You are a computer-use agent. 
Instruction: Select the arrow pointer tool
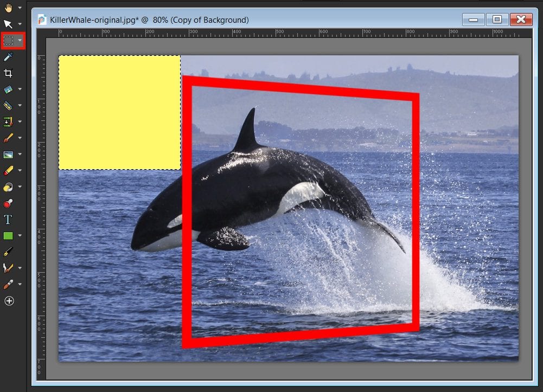[8, 24]
